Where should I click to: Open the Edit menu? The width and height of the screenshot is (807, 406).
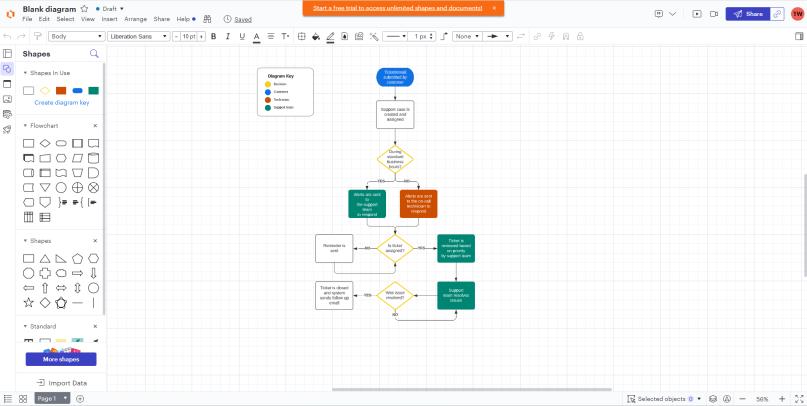[44, 19]
